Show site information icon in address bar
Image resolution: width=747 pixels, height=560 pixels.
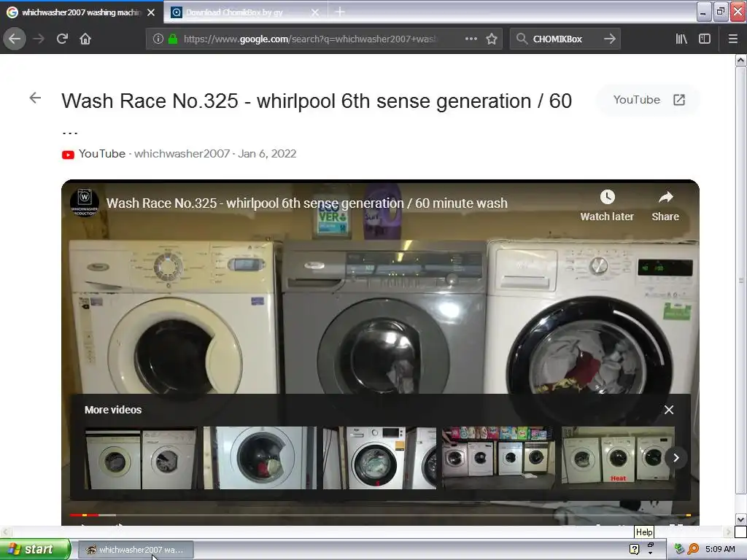pos(158,39)
